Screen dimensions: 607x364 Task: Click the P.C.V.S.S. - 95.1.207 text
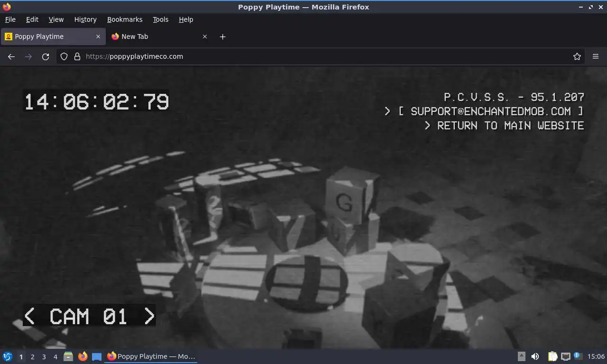click(514, 97)
